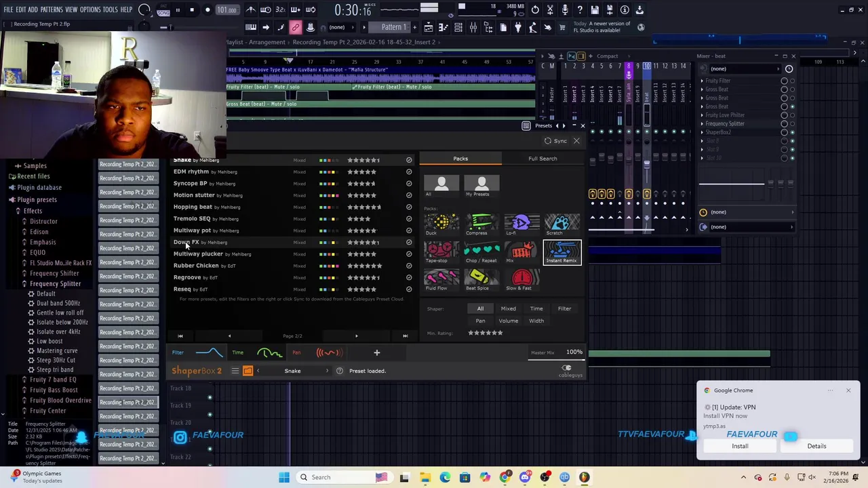Open the FILE menu
This screenshot has width=868, height=488.
8,9
